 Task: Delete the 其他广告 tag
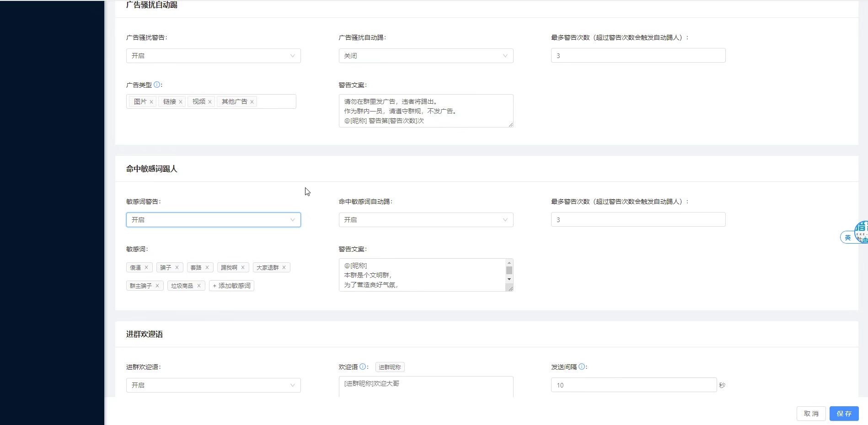click(x=252, y=102)
